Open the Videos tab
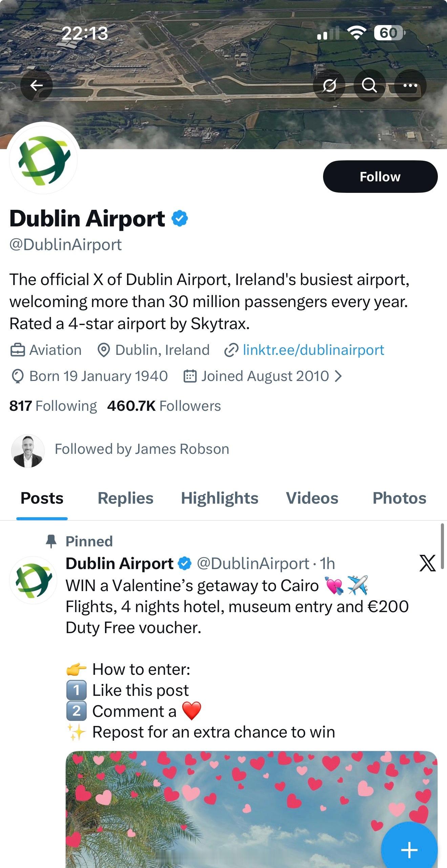Viewport: 447px width, 868px height. 312,498
